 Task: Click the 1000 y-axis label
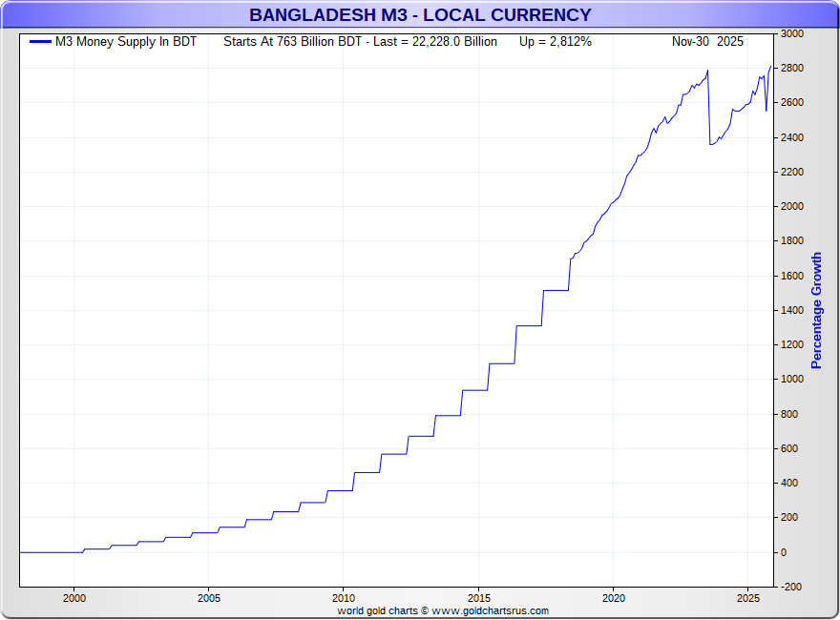tap(791, 379)
